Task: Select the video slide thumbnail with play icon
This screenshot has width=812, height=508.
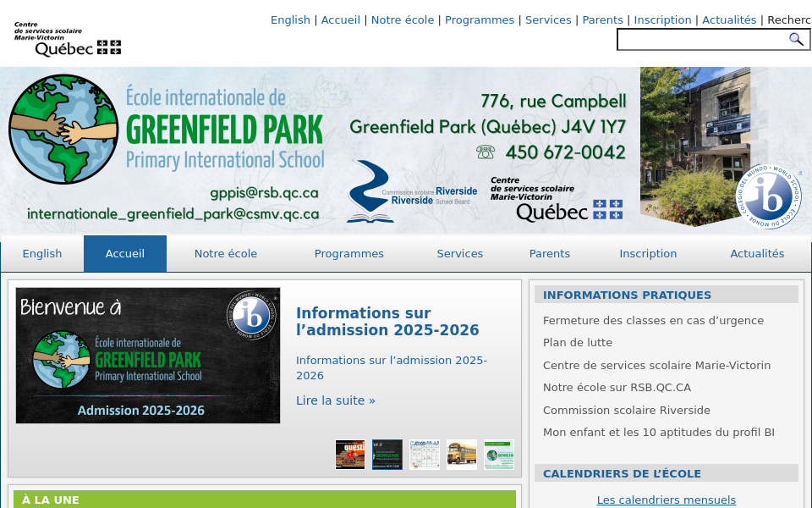Action: (x=350, y=455)
